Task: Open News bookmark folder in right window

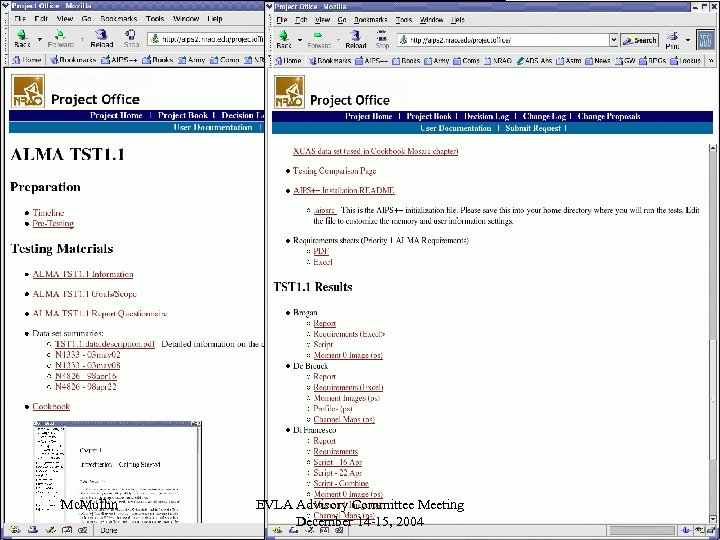Action: pyautogui.click(x=597, y=60)
